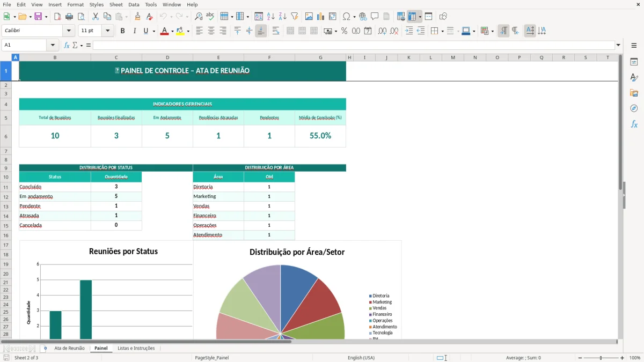The image size is (644, 362).
Task: Toggle the AutoFilter funnel icon
Action: click(x=295, y=17)
